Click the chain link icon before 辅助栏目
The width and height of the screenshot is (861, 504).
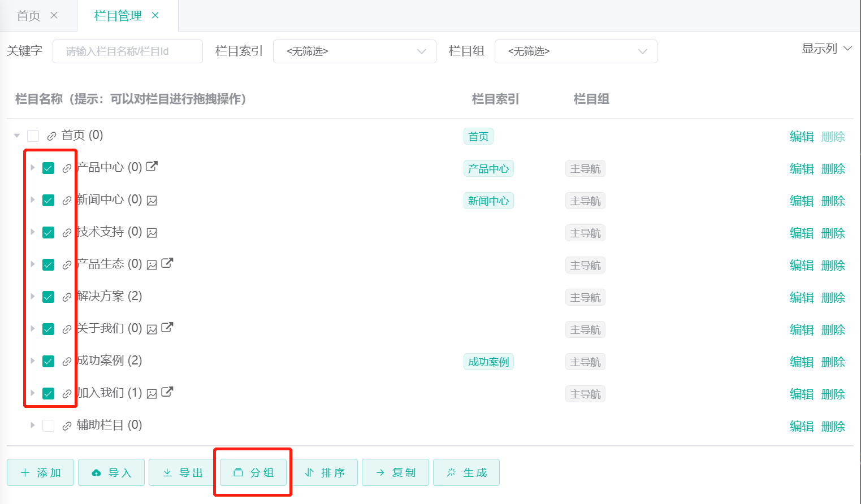[x=67, y=426]
